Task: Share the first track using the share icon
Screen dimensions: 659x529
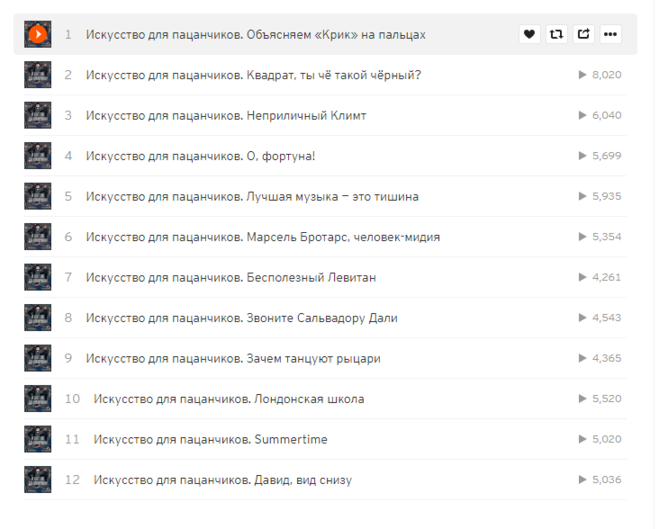Action: point(583,34)
